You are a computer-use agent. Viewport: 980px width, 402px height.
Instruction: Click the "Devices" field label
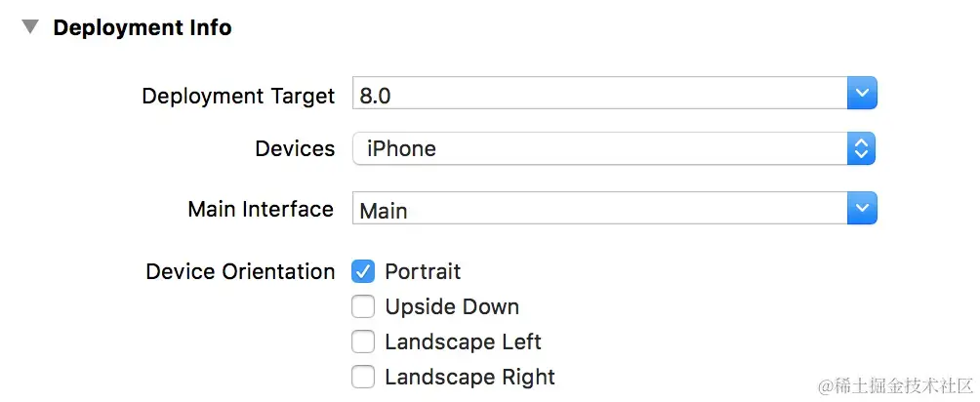(x=295, y=149)
